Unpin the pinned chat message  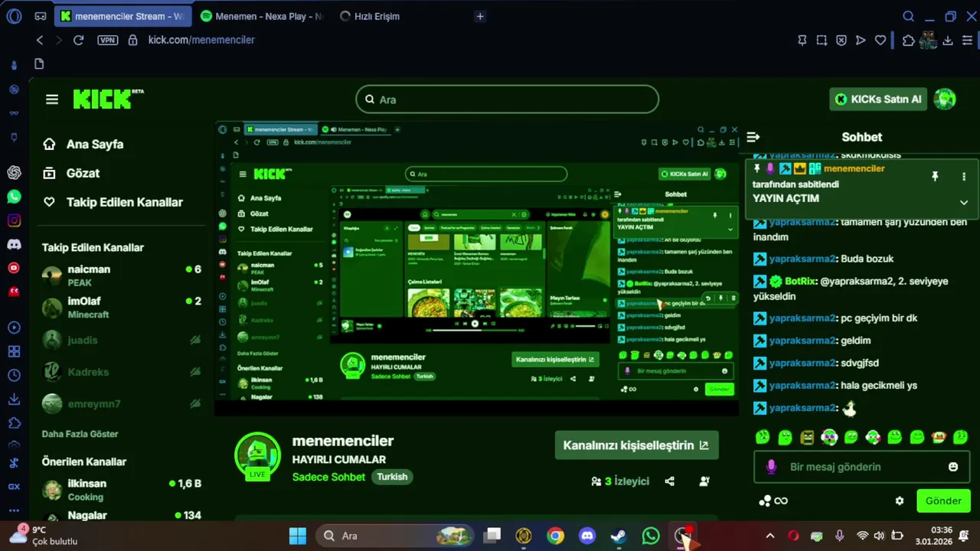coord(935,177)
